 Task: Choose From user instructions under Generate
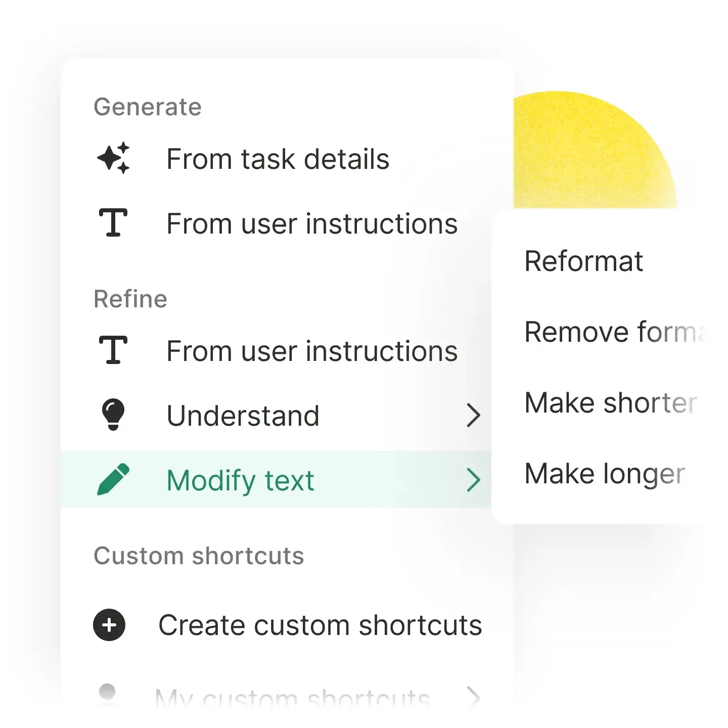[x=312, y=224]
